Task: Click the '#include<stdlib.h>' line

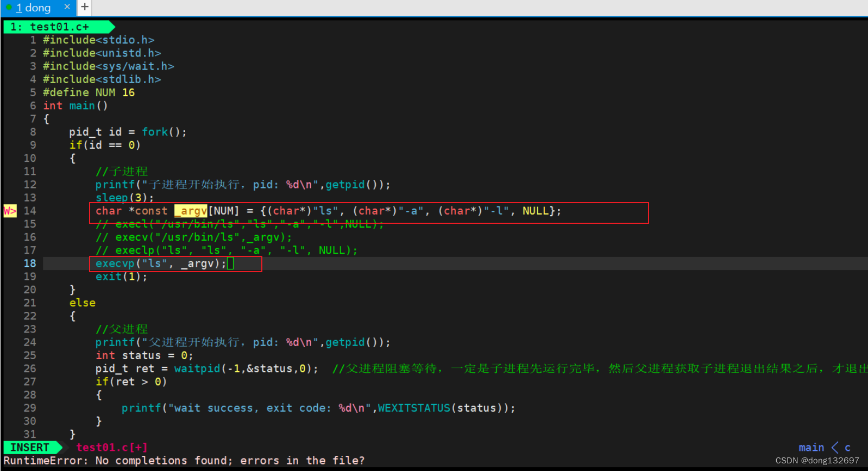Action: pyautogui.click(x=102, y=79)
